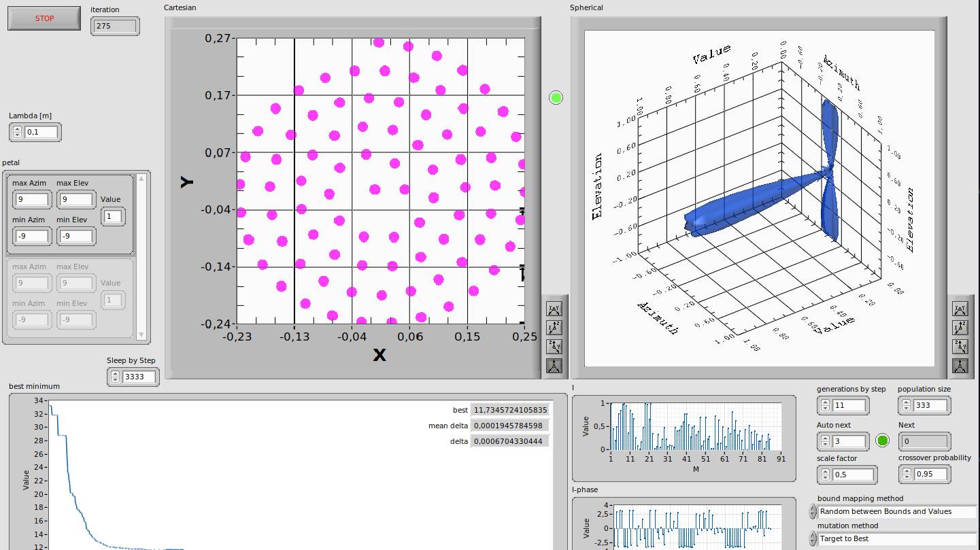Viewport: 980px width, 550px height.
Task: Click first petal min Azim field
Action: [32, 236]
